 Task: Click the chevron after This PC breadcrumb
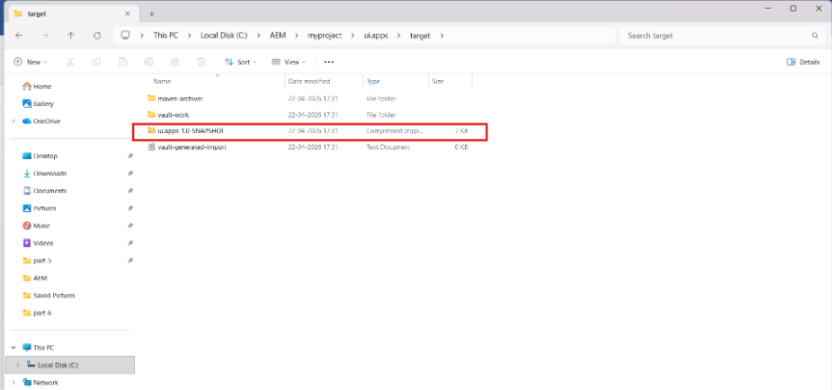[x=189, y=36]
